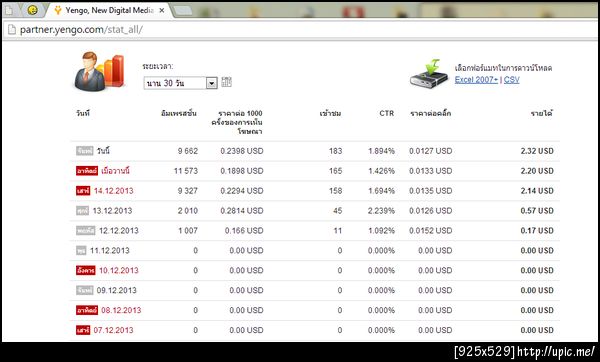
Task: Click the date 13.12.2013
Action: click(x=112, y=210)
